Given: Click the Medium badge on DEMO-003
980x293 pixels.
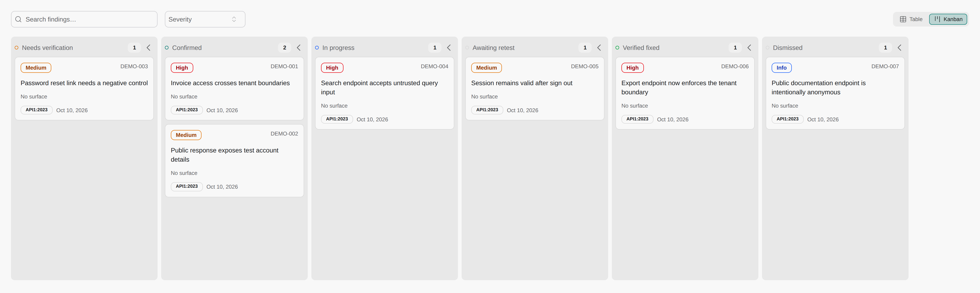Looking at the screenshot, I should pyautogui.click(x=36, y=68).
